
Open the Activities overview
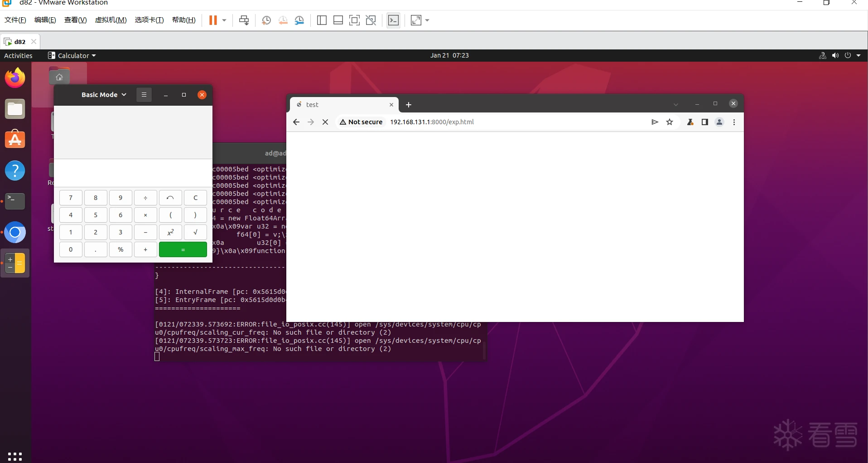click(18, 55)
